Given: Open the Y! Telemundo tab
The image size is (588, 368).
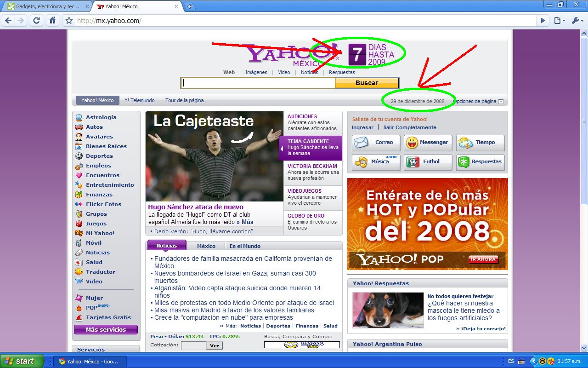Looking at the screenshot, I should 140,100.
